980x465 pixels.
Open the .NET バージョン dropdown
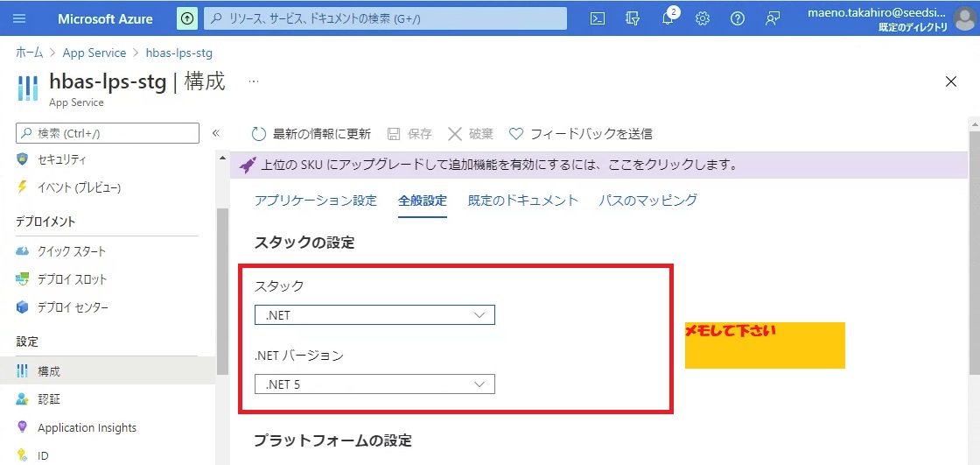point(374,384)
